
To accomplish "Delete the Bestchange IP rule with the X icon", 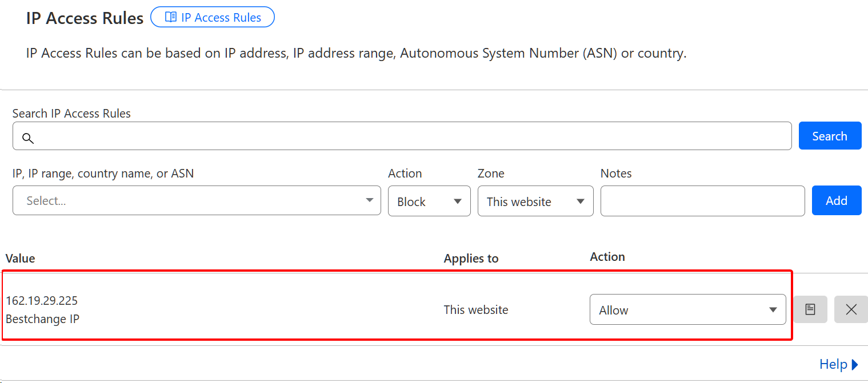I will point(851,309).
